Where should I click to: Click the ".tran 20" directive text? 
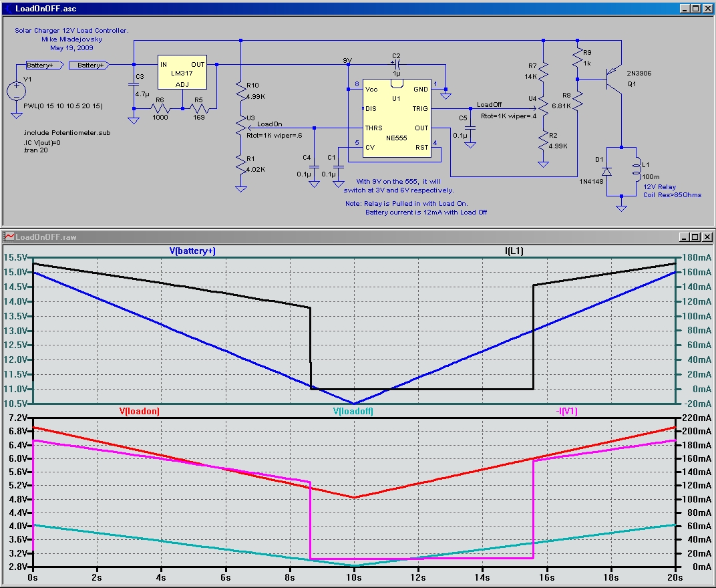35,150
